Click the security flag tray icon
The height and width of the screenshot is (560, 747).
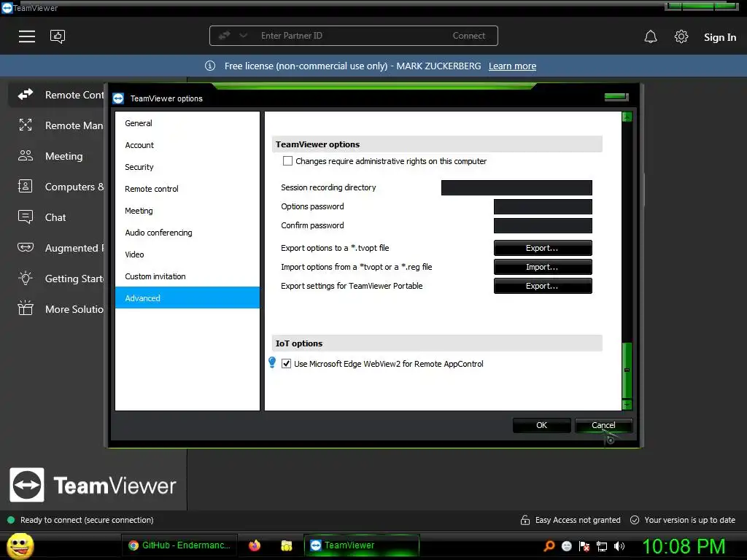tap(584, 546)
